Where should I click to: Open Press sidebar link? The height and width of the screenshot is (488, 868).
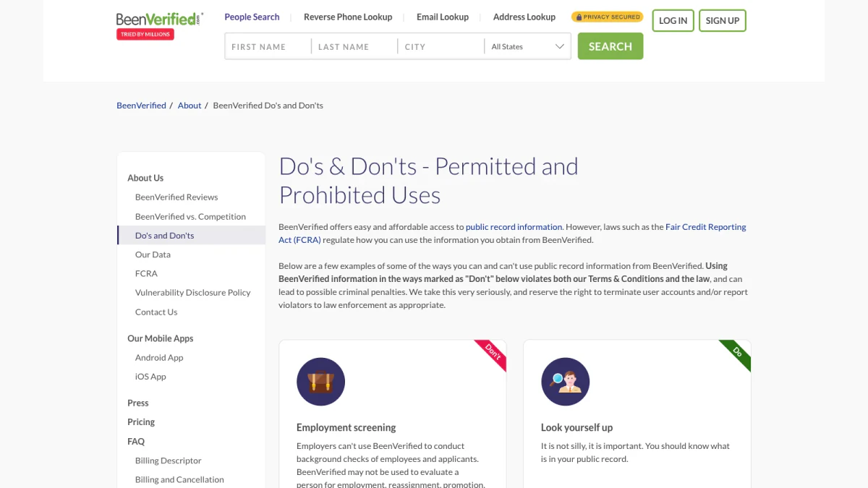pyautogui.click(x=138, y=403)
